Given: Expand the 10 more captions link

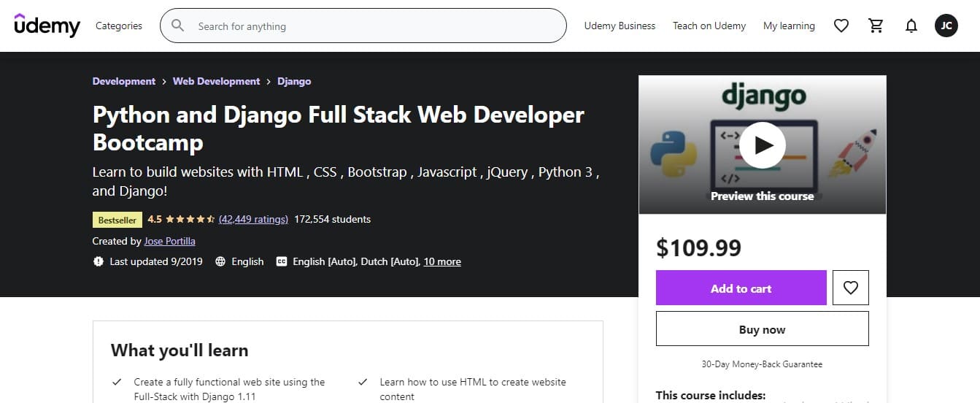Looking at the screenshot, I should [442, 261].
